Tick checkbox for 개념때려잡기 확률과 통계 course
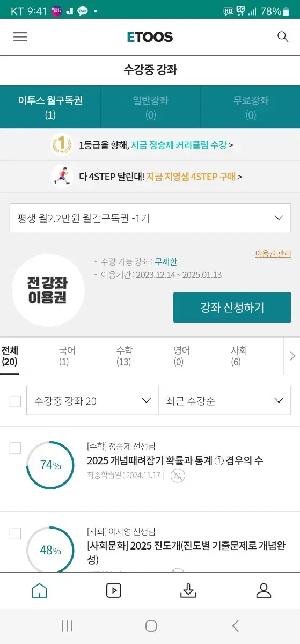This screenshot has height=644, width=300. pos(15,448)
